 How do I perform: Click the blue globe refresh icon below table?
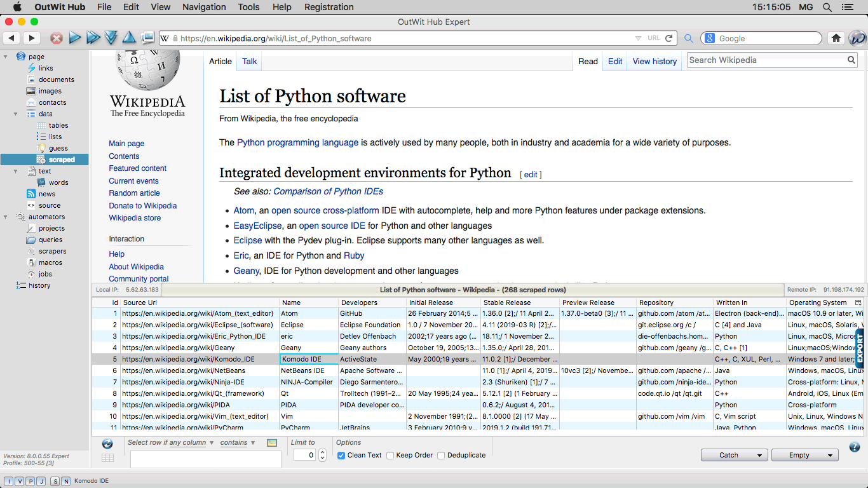(x=107, y=443)
